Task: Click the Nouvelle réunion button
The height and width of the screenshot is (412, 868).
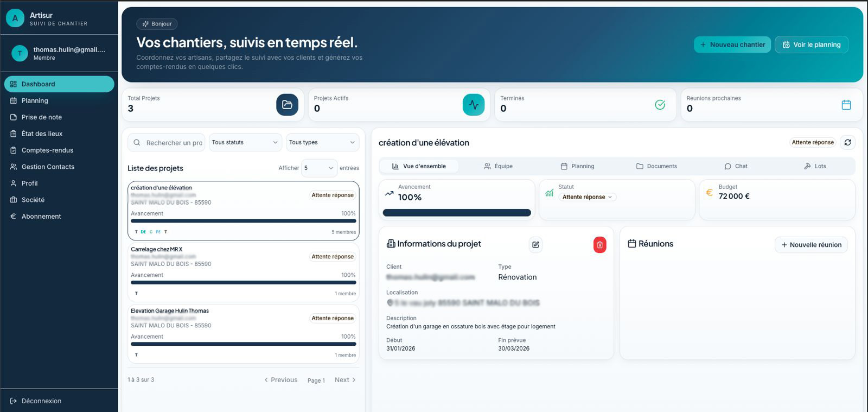Action: click(811, 245)
